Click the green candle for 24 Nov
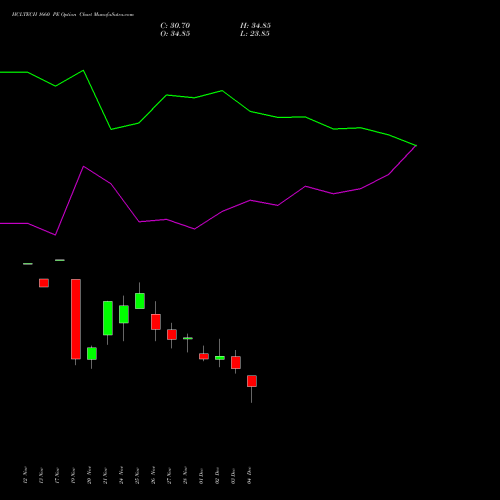500x500 pixels. point(124,314)
